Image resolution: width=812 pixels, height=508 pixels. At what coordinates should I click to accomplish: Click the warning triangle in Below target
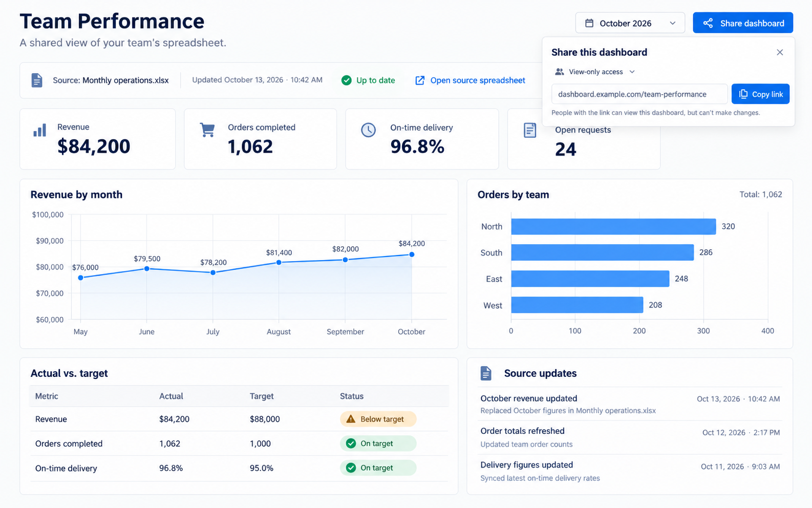coord(351,419)
